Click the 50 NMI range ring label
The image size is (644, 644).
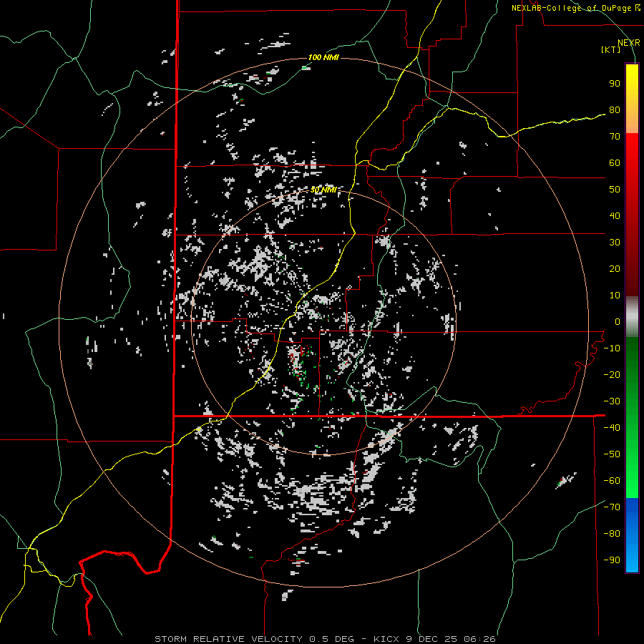click(323, 190)
